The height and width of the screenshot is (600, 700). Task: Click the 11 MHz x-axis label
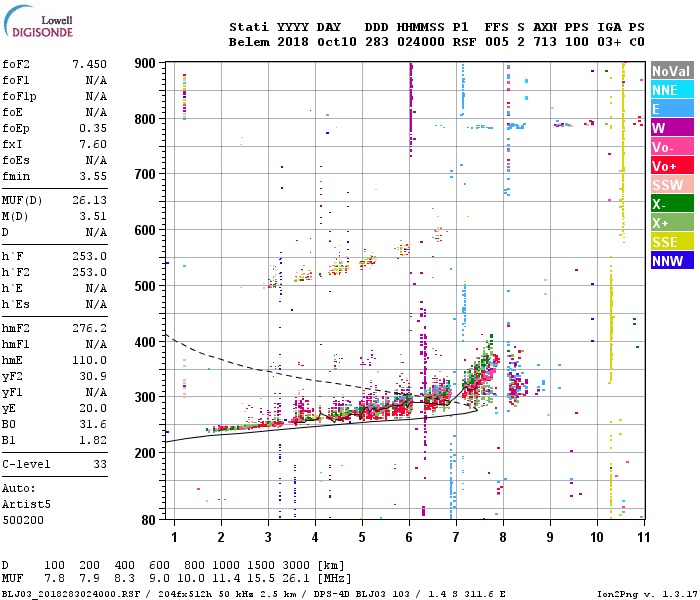(643, 537)
